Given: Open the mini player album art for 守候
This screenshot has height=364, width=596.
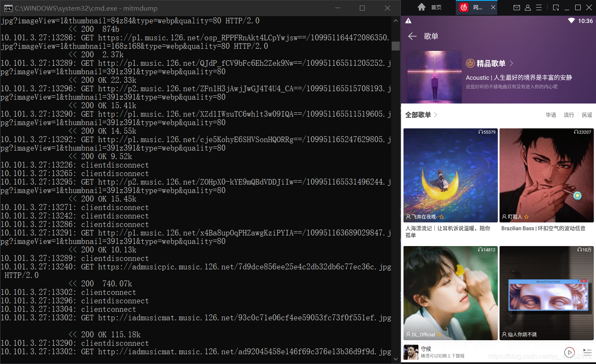Looking at the screenshot, I should tap(411, 352).
